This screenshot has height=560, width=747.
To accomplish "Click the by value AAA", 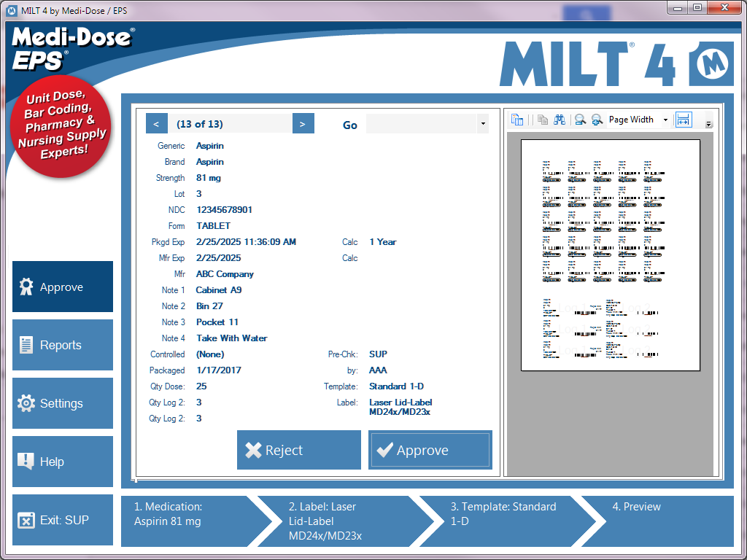I will click(x=379, y=370).
